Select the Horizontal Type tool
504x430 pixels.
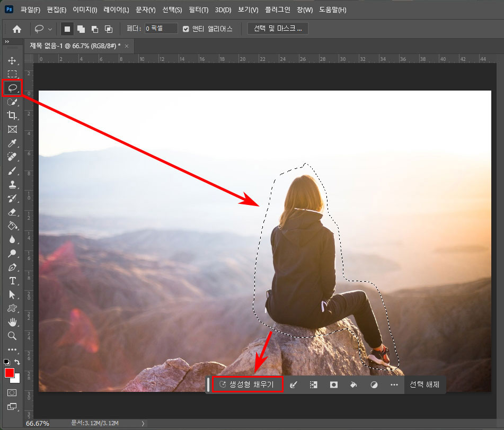(x=12, y=281)
